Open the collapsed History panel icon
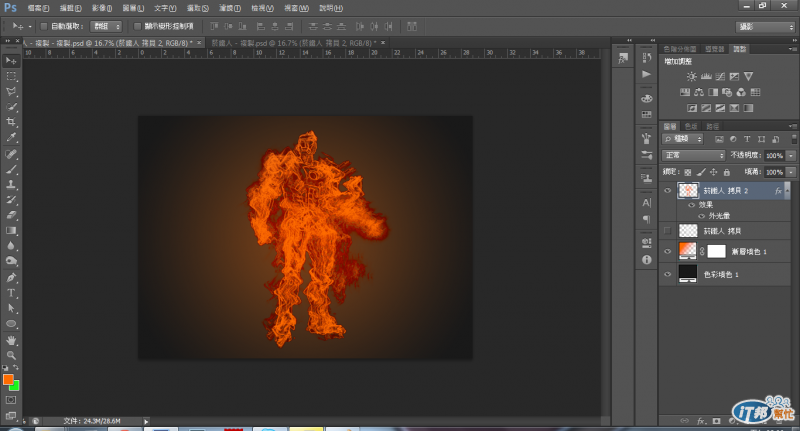Image resolution: width=800 pixels, height=431 pixels. tap(646, 58)
